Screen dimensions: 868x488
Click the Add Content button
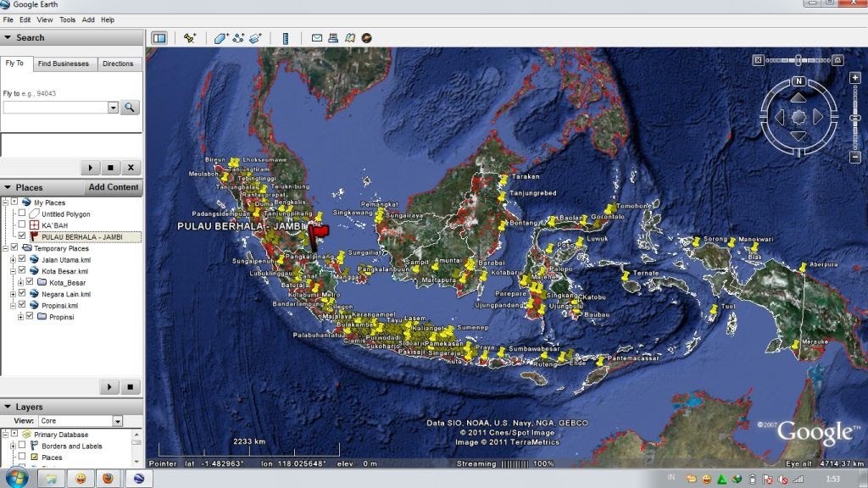pyautogui.click(x=114, y=187)
